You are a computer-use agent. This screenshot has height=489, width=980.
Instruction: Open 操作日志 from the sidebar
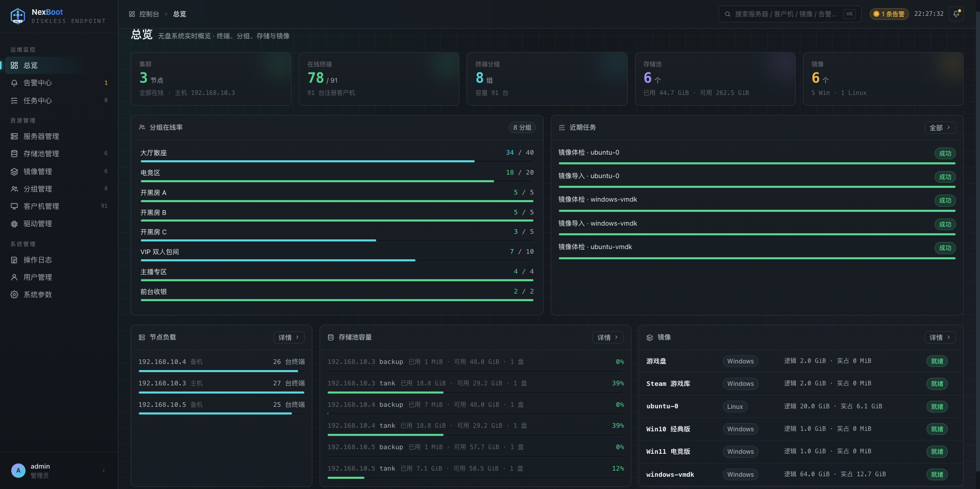point(59,260)
